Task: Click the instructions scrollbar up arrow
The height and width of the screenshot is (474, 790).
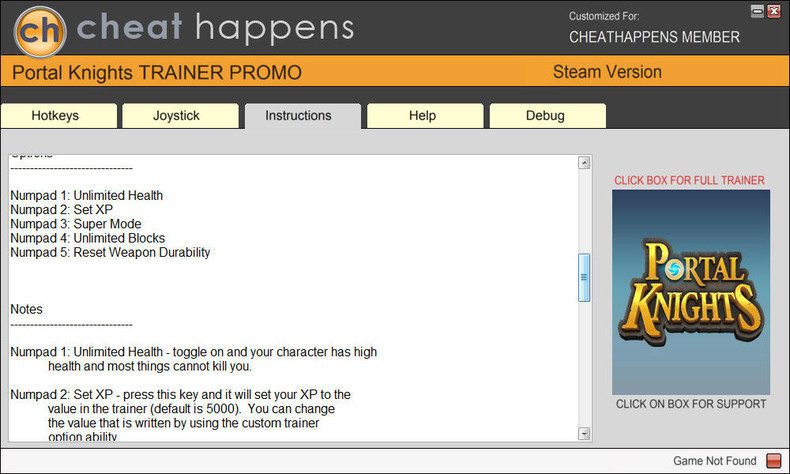Action: pos(584,163)
